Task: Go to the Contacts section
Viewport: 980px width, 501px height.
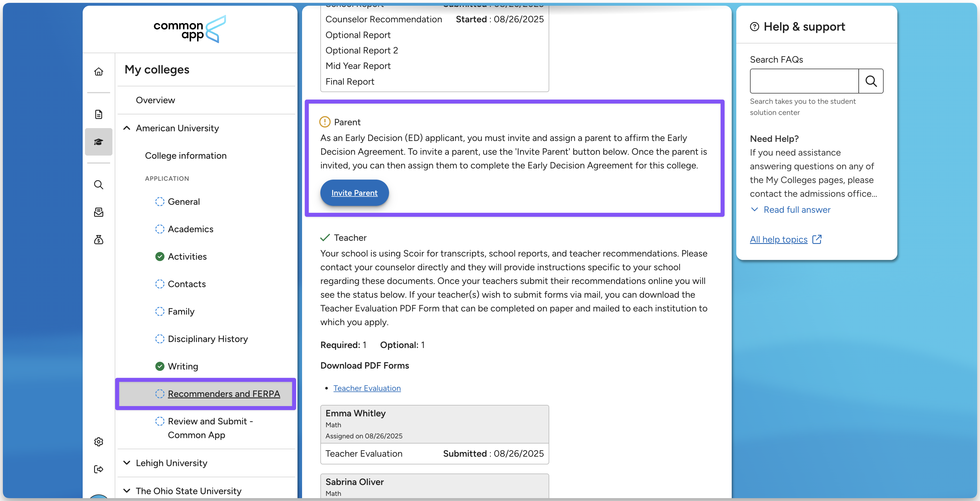Action: coord(187,284)
